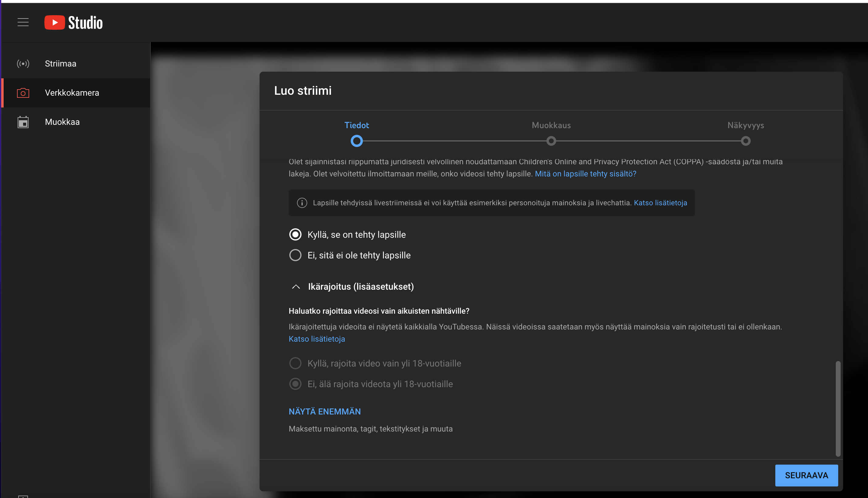Click the dialog's vertical scrollbar
The width and height of the screenshot is (868, 498).
(x=838, y=408)
